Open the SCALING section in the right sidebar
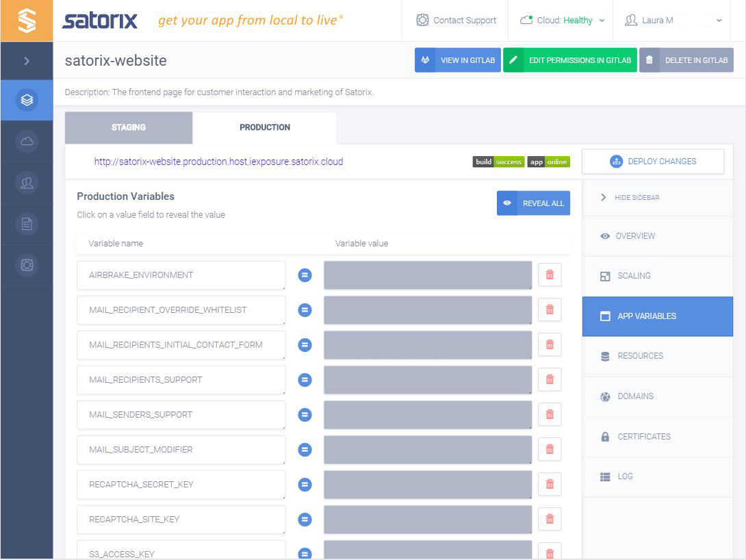 [633, 276]
